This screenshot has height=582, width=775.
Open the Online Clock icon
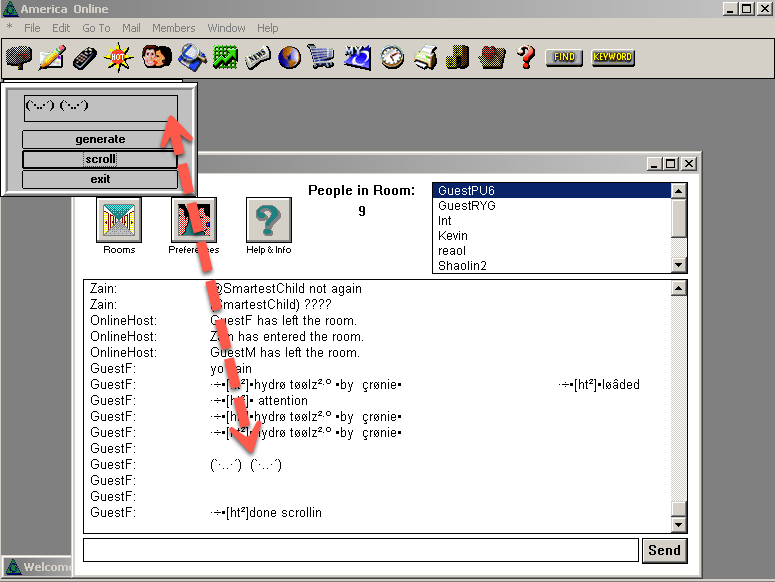(392, 57)
